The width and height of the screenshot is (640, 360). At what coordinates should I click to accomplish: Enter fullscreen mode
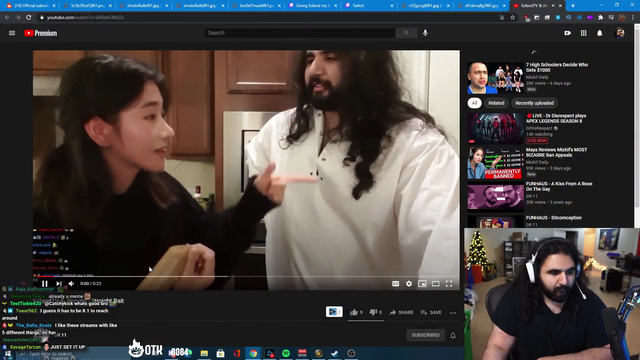tap(449, 284)
